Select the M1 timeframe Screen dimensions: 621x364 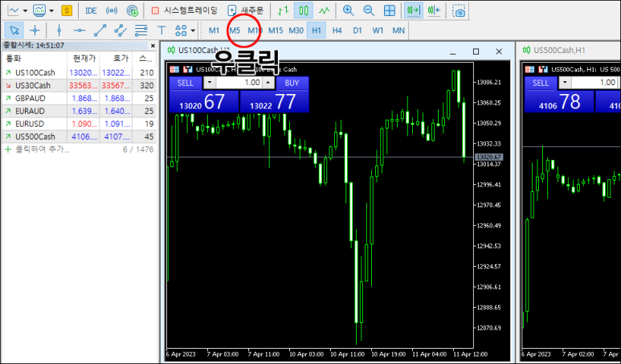pos(214,30)
